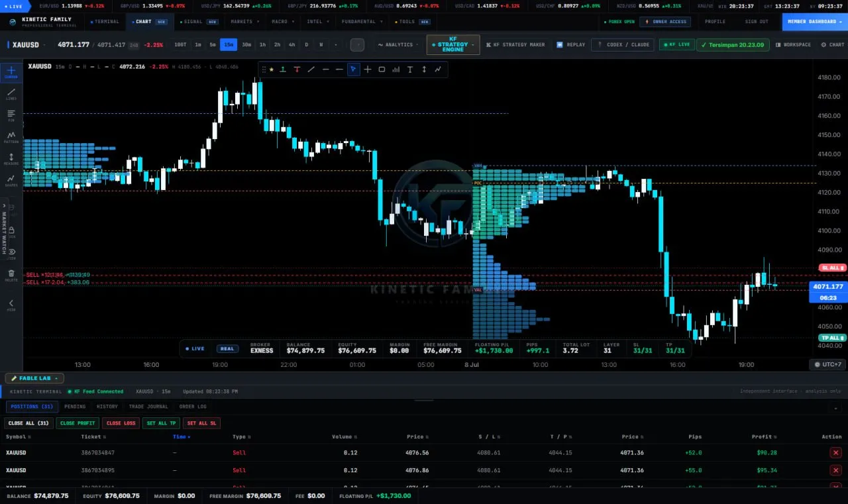Select the zigzag path tool in floating toolbar

point(438,70)
